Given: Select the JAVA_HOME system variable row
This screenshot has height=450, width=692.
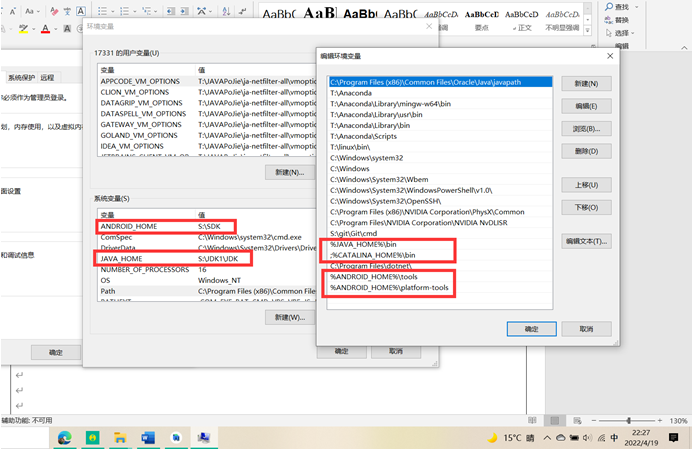Looking at the screenshot, I should tap(207, 259).
